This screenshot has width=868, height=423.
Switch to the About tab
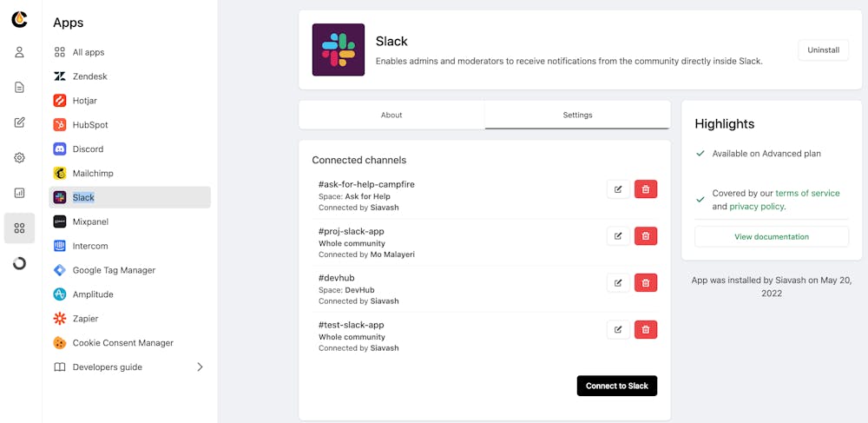(391, 115)
